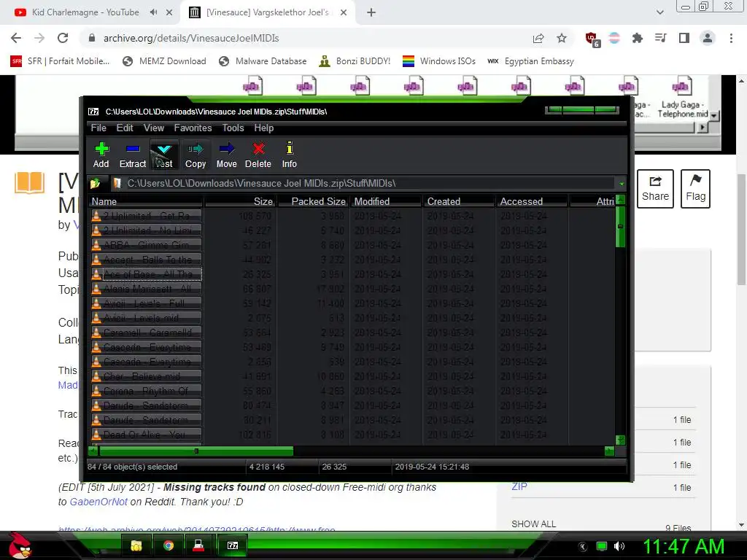Screen dimensions: 747x560
Task: Open the 7-Zip Help menu
Action: (264, 128)
